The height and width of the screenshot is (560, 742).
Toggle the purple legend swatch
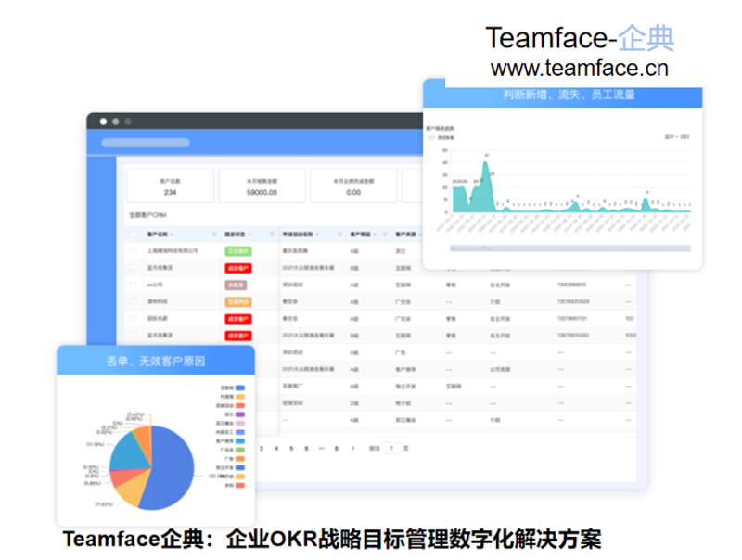pos(240,414)
